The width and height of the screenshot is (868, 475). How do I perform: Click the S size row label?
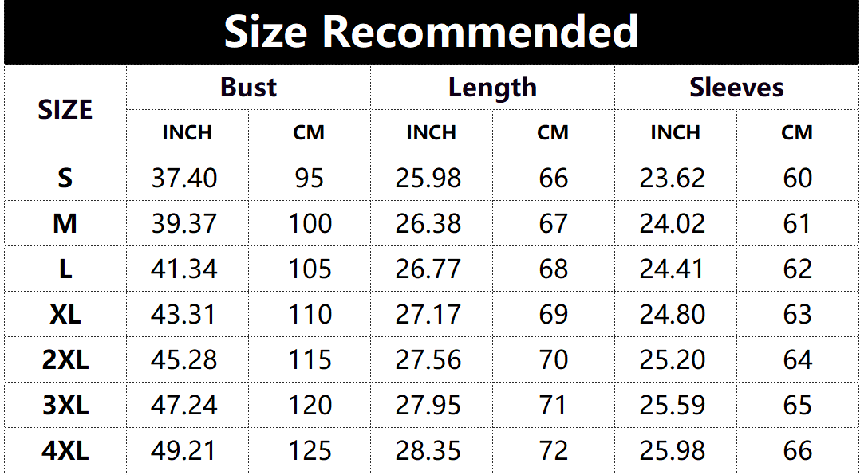(65, 178)
